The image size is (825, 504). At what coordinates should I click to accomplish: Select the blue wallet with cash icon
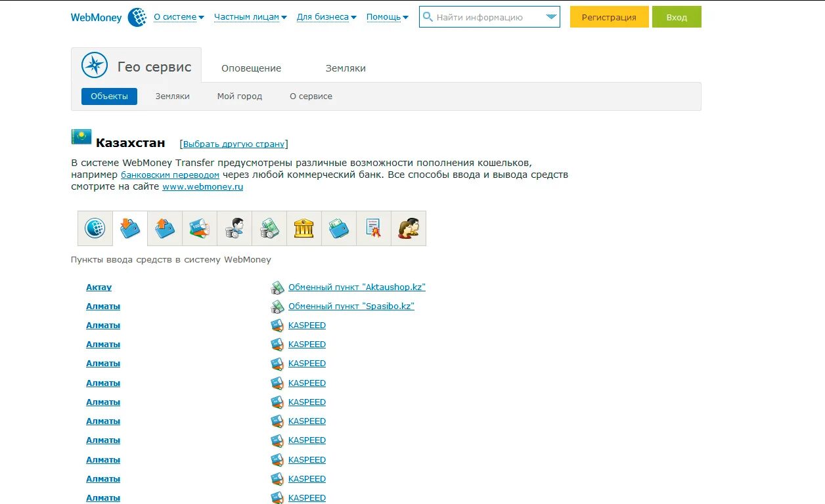(339, 228)
